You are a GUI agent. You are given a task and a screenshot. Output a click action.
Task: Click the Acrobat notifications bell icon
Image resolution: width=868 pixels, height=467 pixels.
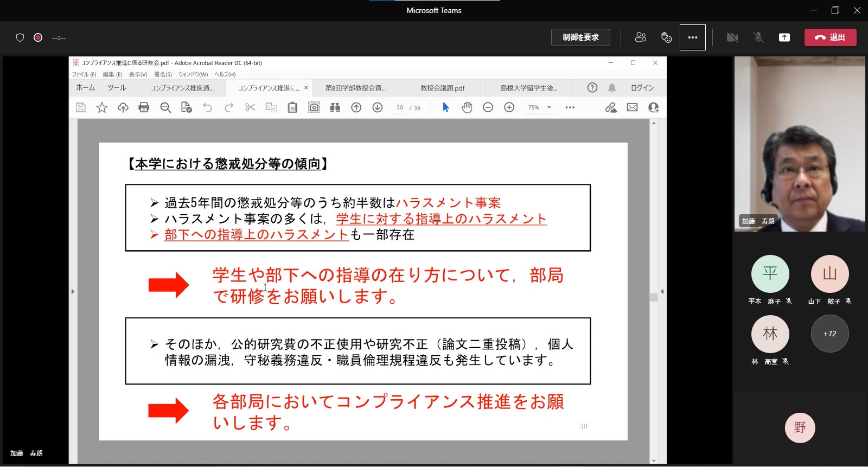point(612,88)
